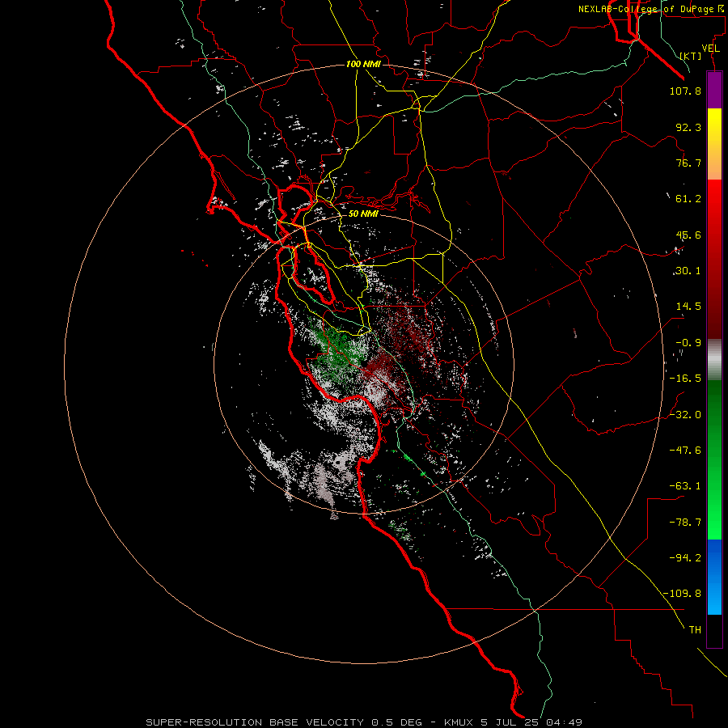The width and height of the screenshot is (728, 728).
Task: Click the NEXLAB-College of DuPage credit text
Action: tap(650, 9)
